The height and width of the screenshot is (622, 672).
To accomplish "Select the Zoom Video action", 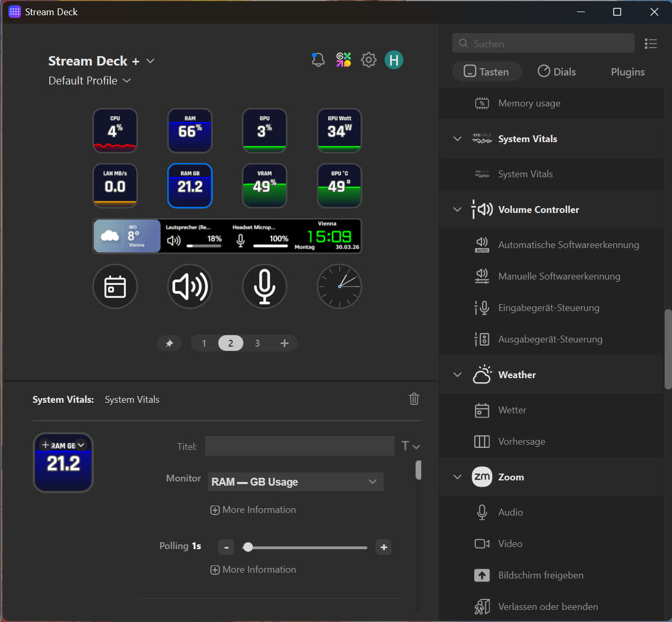I will point(509,543).
